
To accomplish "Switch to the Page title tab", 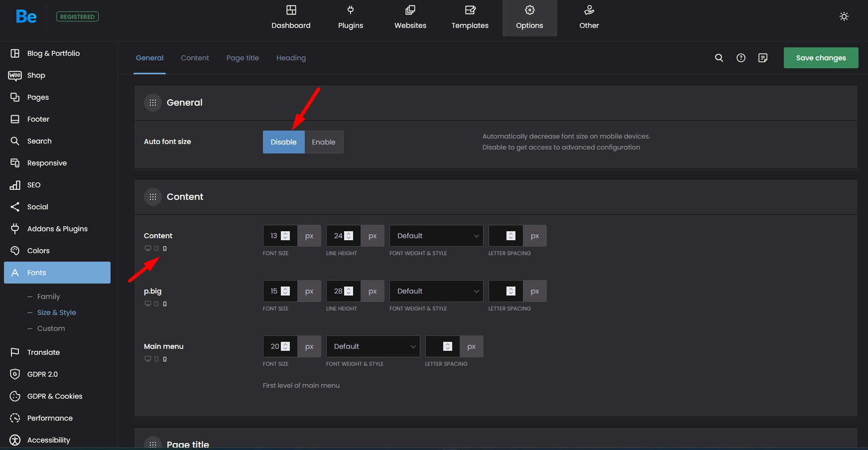I will coord(243,58).
